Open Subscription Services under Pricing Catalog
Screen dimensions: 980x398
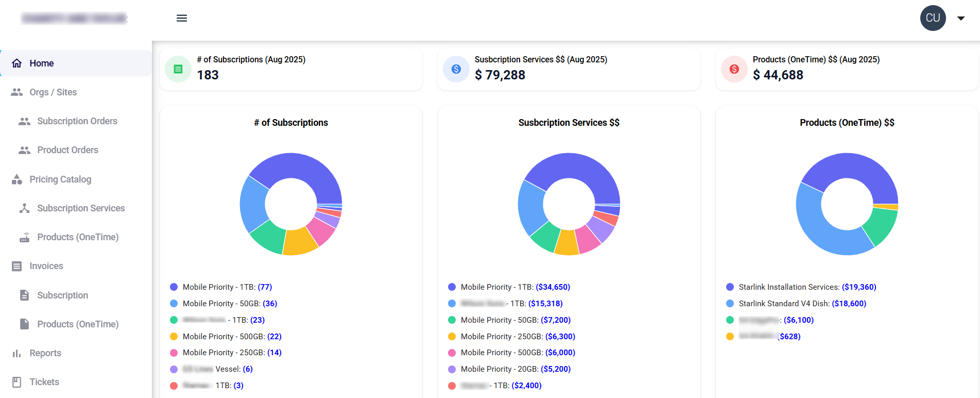click(81, 208)
